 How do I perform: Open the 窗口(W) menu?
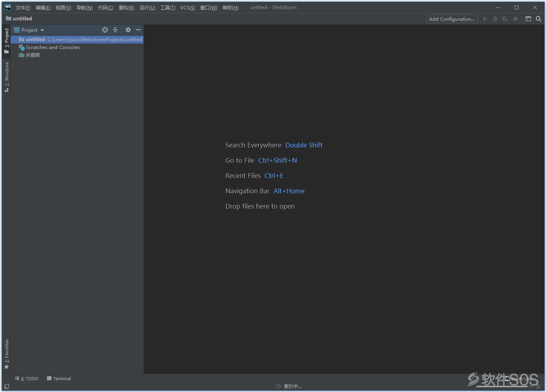click(209, 8)
